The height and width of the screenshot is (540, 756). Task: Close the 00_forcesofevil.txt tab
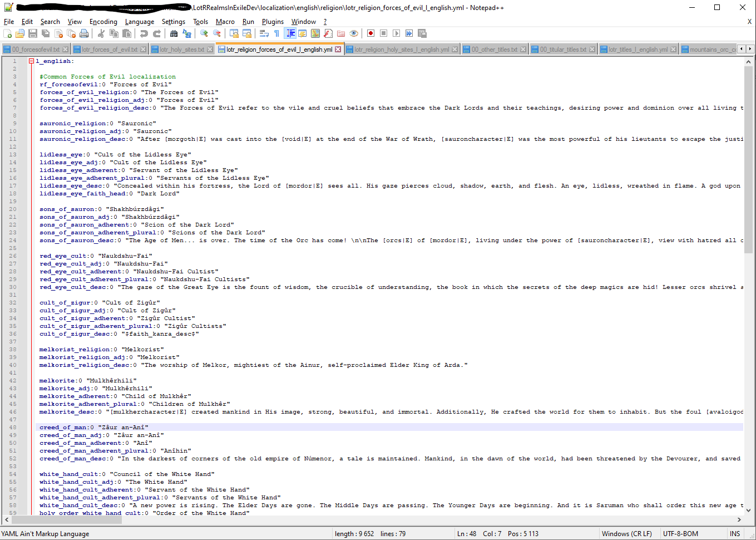point(65,50)
